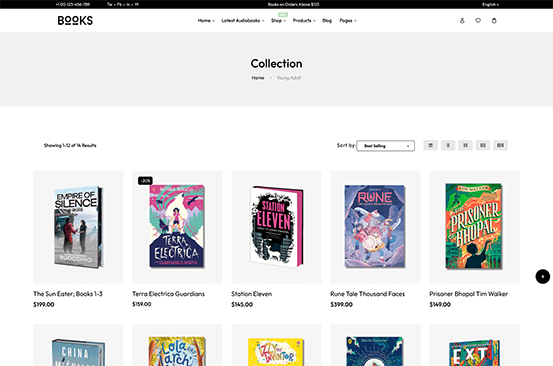Switch to list view layout icon
The height and width of the screenshot is (366, 553).
pos(431,145)
